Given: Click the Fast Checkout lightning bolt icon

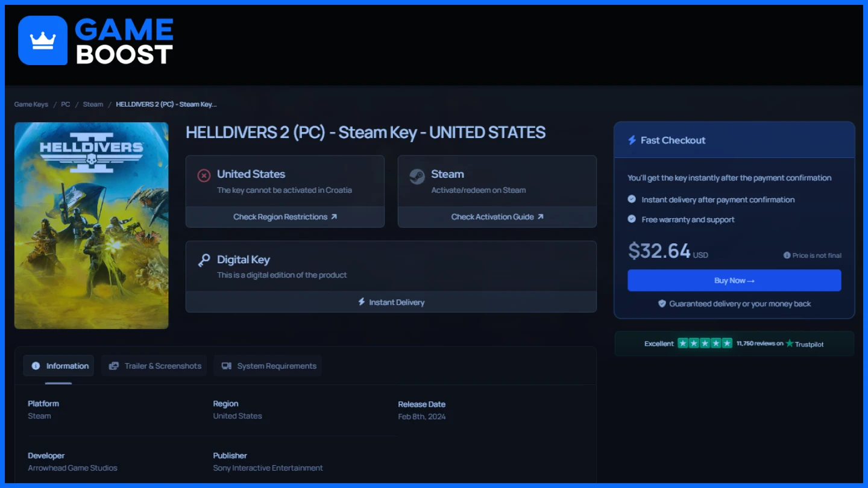Looking at the screenshot, I should (x=632, y=140).
